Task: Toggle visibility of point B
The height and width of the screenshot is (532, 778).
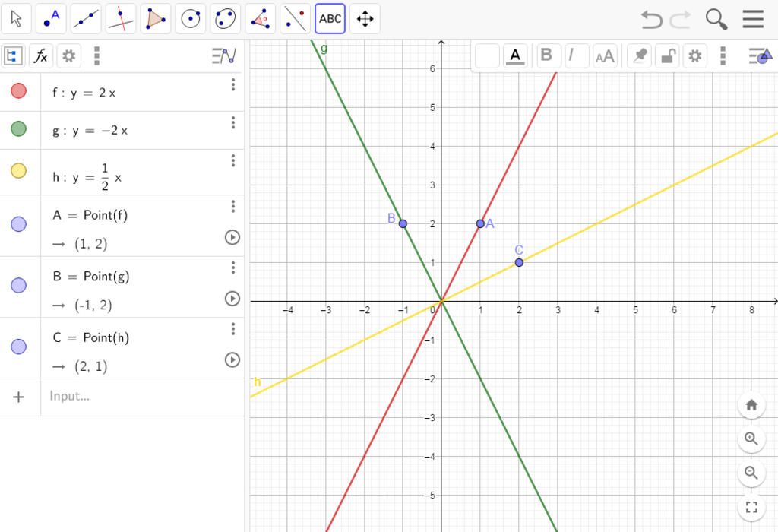Action: coord(18,285)
